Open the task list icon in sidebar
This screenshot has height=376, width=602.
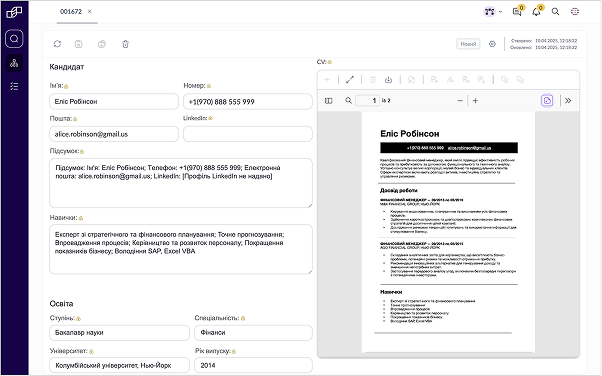pyautogui.click(x=14, y=86)
